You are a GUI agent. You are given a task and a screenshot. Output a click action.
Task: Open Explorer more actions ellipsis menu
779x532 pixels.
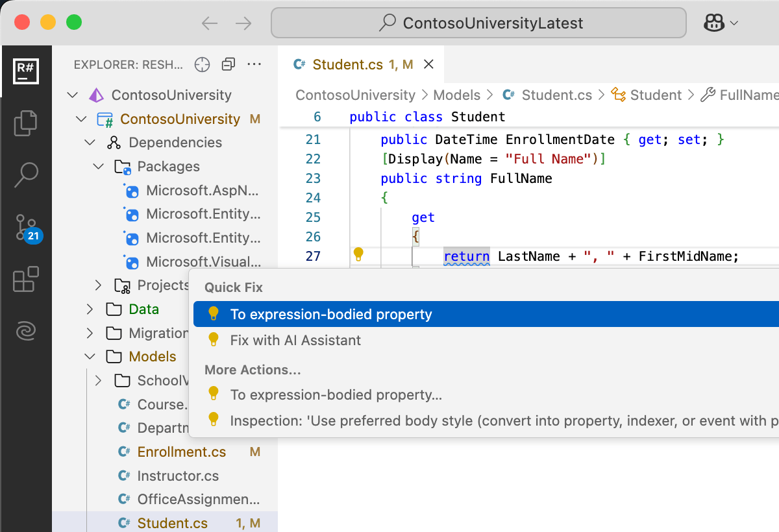click(254, 64)
